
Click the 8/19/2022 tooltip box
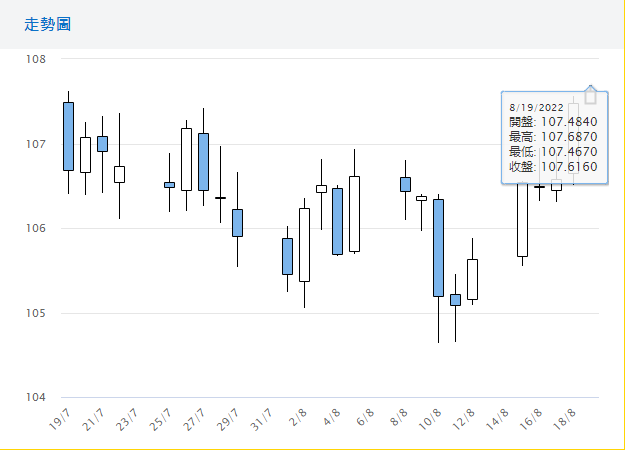(553, 138)
